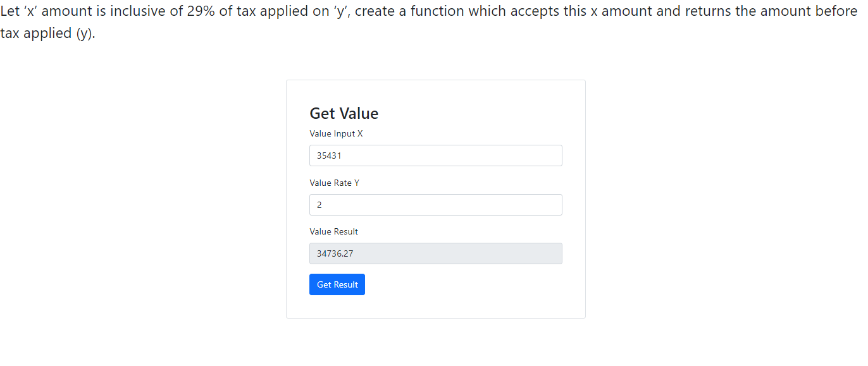Click the word "before" ending the first line
This screenshot has width=868, height=366.
point(835,11)
